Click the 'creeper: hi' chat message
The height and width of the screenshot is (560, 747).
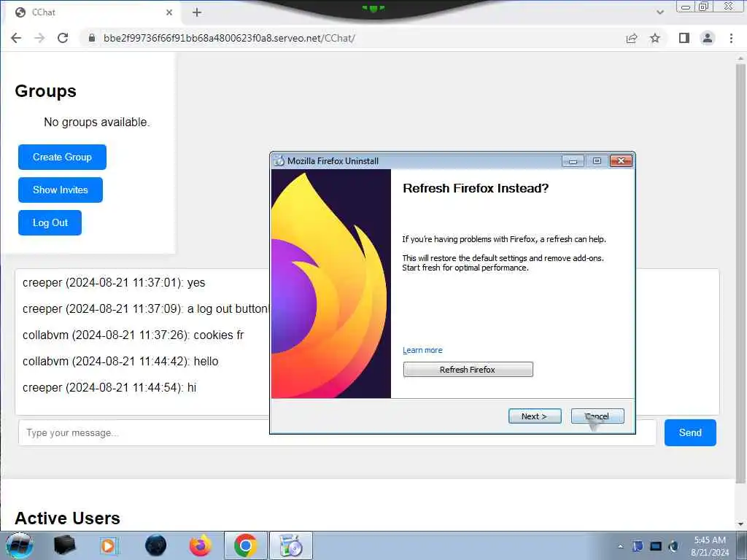[x=109, y=388]
